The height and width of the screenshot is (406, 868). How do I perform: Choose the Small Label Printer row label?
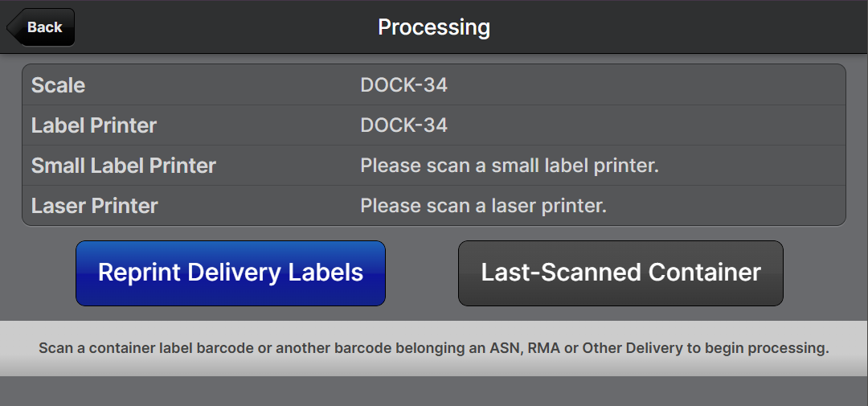[124, 166]
